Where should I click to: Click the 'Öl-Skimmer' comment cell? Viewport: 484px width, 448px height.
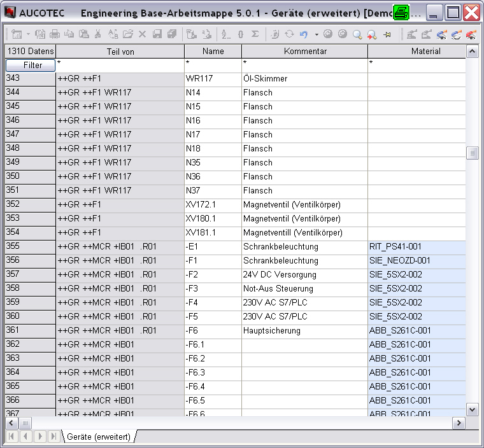click(x=304, y=79)
